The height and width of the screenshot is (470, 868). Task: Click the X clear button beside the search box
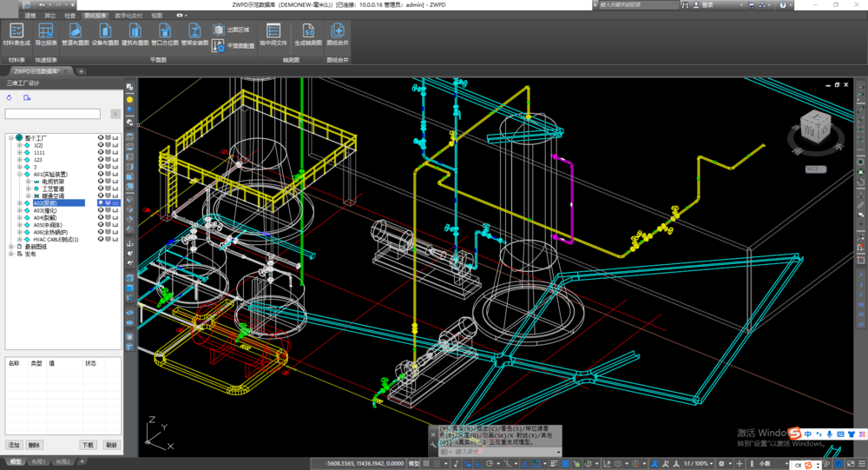[x=115, y=114]
